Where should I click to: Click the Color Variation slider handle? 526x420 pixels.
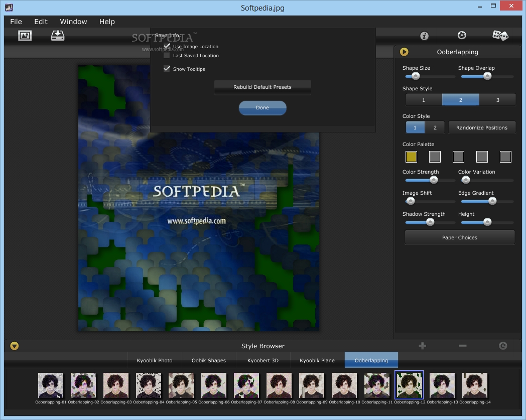pos(466,180)
